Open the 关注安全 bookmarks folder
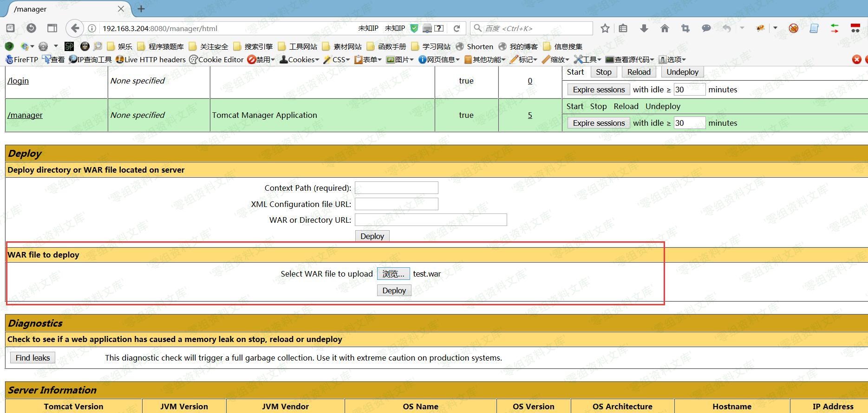868x413 pixels. (209, 46)
